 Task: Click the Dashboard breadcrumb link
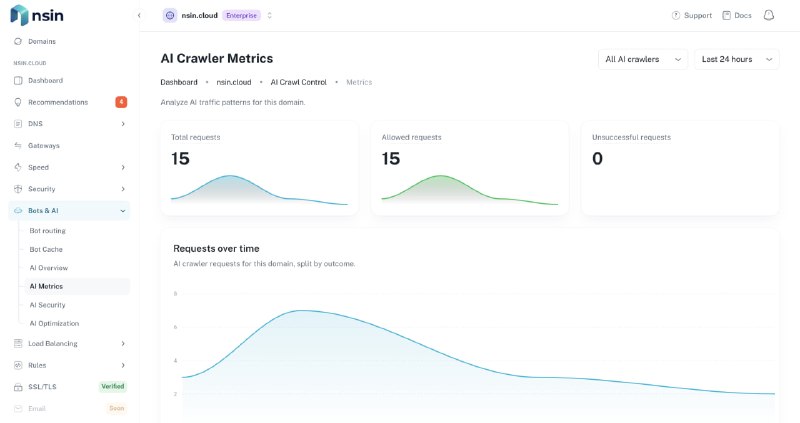coord(179,82)
